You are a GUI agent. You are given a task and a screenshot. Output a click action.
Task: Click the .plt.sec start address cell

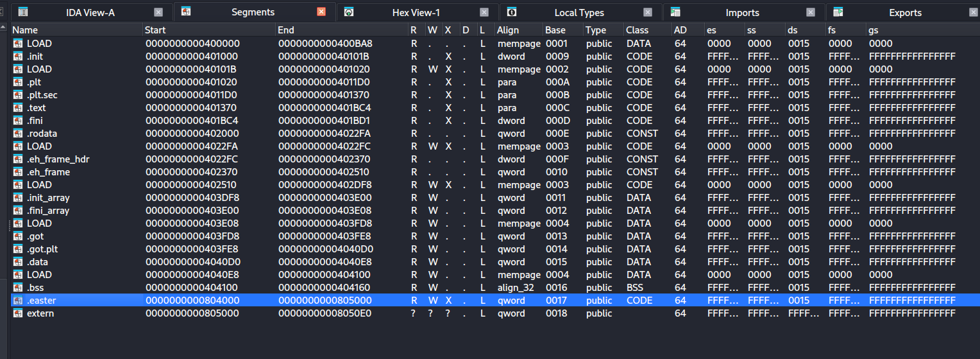click(x=192, y=95)
